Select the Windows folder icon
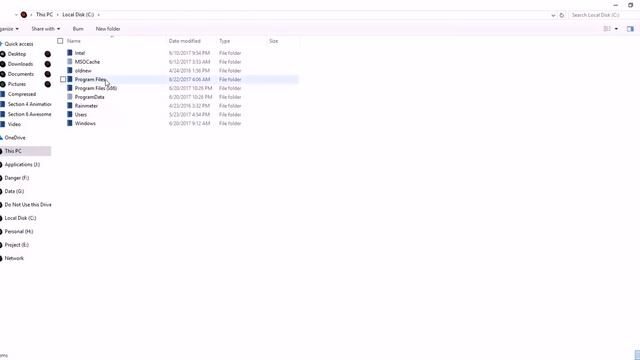The height and width of the screenshot is (360, 640). [x=70, y=123]
